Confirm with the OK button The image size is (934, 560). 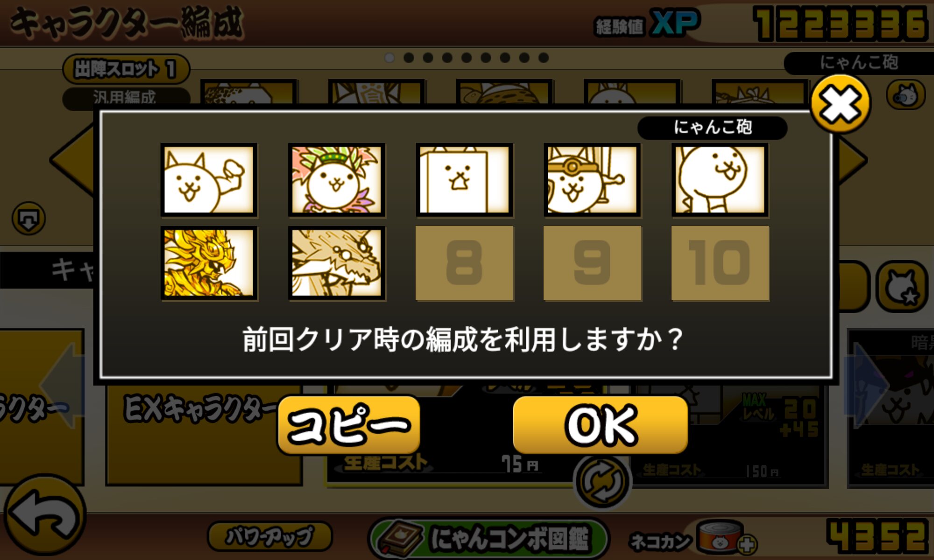(x=601, y=425)
